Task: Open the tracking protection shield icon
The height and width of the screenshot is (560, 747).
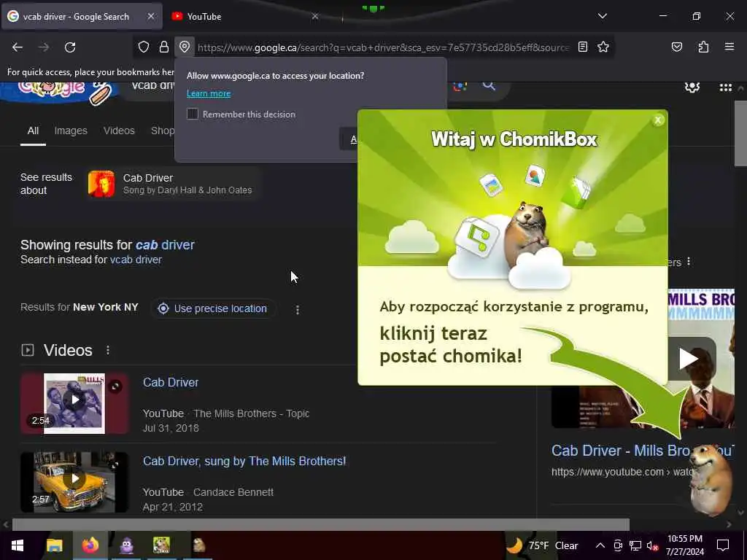Action: pos(144,47)
